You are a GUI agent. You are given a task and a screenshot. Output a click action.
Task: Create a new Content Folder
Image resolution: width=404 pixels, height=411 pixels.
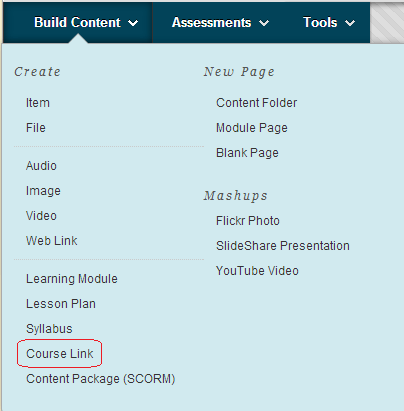point(256,103)
